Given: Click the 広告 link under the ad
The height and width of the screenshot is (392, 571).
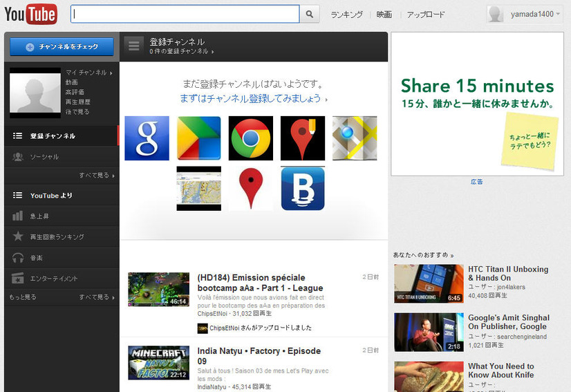Looking at the screenshot, I should coord(477,181).
